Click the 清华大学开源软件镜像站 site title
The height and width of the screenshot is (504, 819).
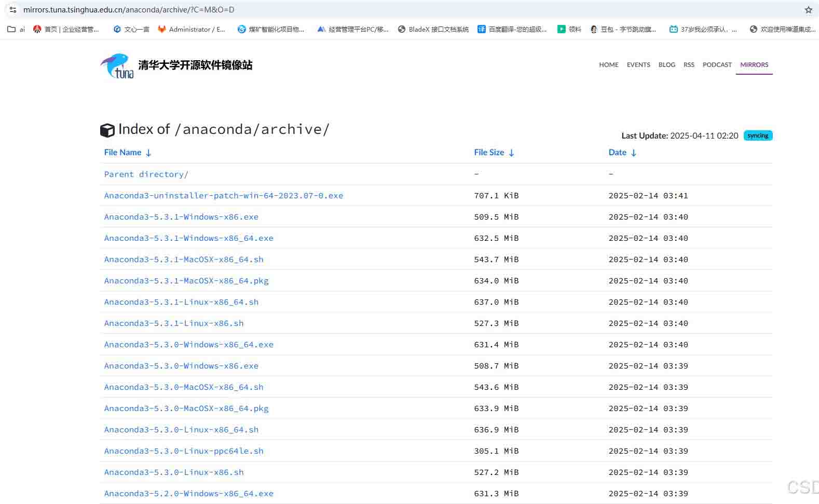tap(195, 65)
